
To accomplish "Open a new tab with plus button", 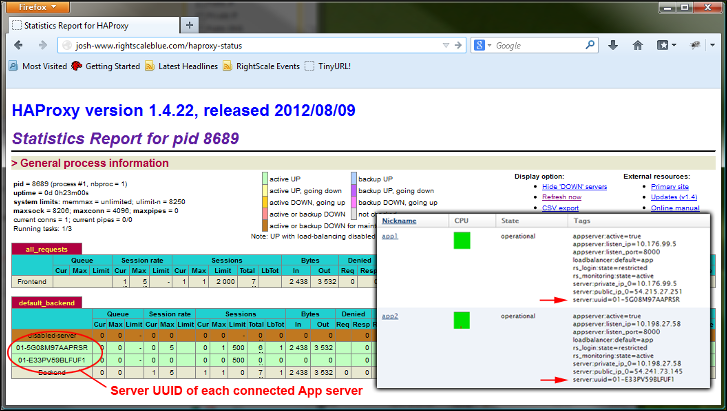I will coord(189,25).
